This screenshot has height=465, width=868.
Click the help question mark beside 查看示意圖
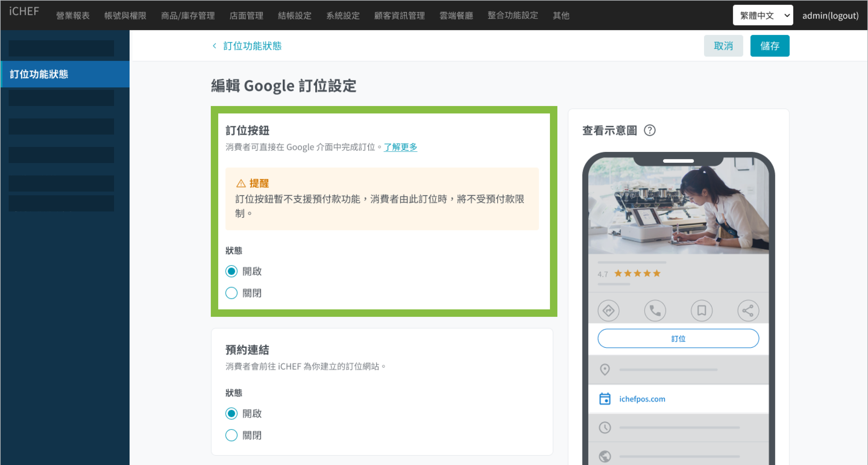tap(649, 131)
